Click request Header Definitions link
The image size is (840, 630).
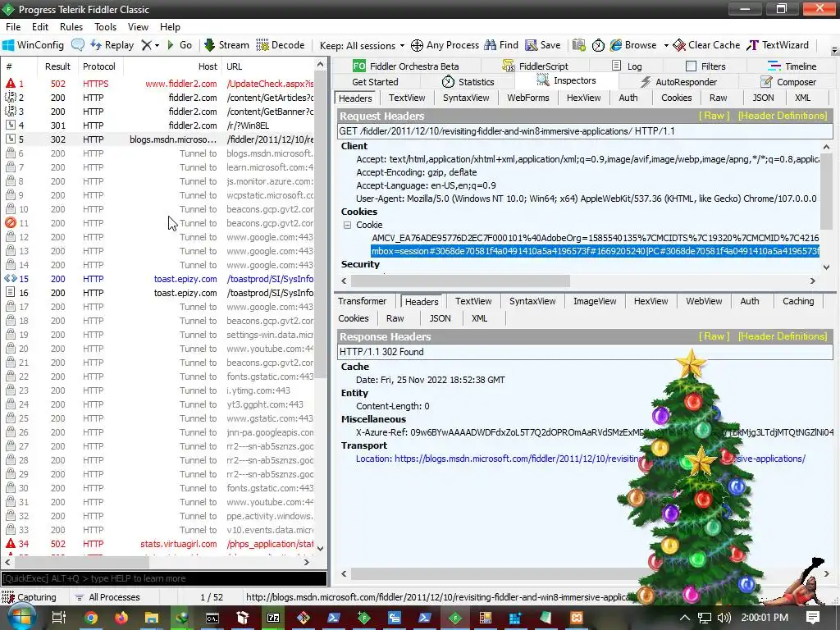(x=782, y=116)
